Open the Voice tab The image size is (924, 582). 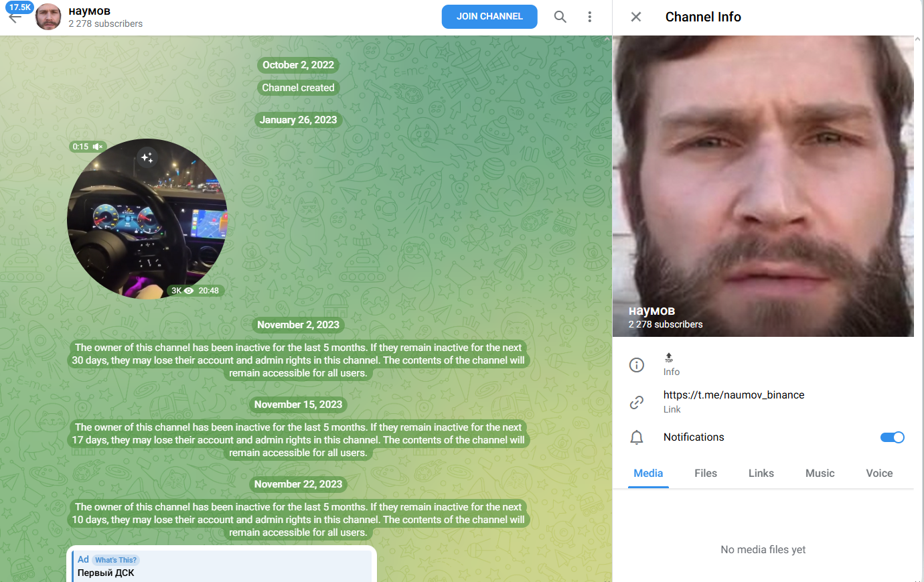(x=879, y=473)
